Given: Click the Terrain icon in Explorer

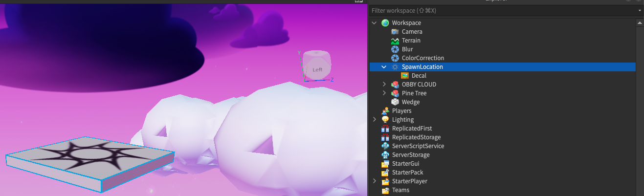Looking at the screenshot, I should click(395, 41).
